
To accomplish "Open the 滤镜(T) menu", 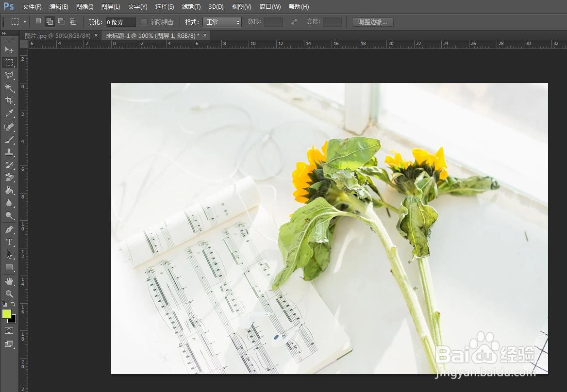I will [x=191, y=6].
